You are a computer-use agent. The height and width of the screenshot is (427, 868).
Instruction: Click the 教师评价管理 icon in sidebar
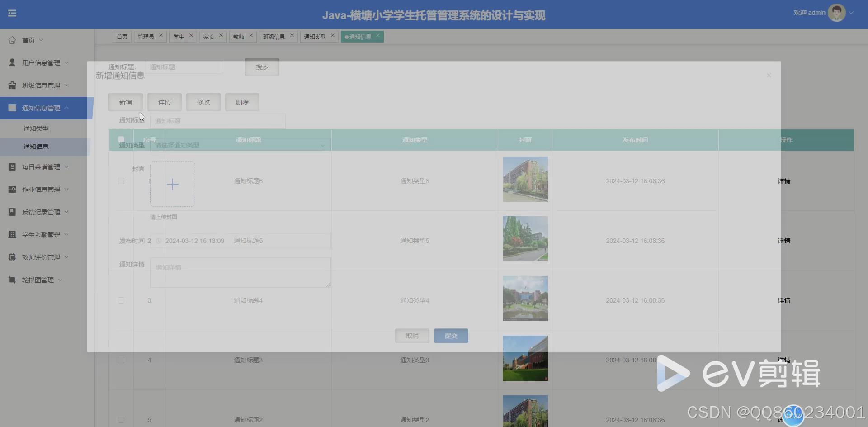(12, 257)
